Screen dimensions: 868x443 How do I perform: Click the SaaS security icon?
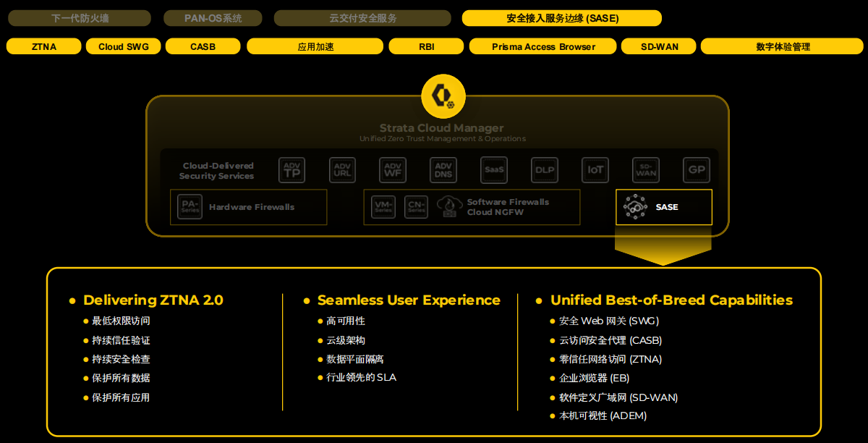coord(494,170)
